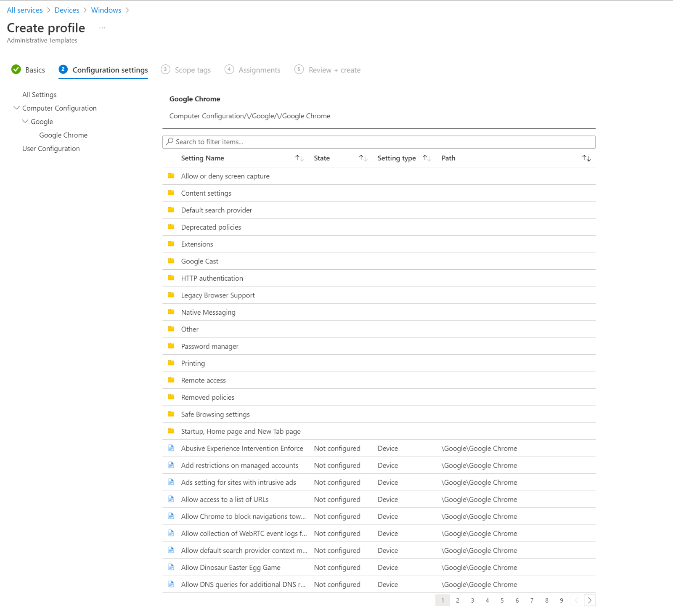Click document icon for Allow Dinosaur Easter Egg Game
This screenshot has width=673, height=616.
click(171, 567)
